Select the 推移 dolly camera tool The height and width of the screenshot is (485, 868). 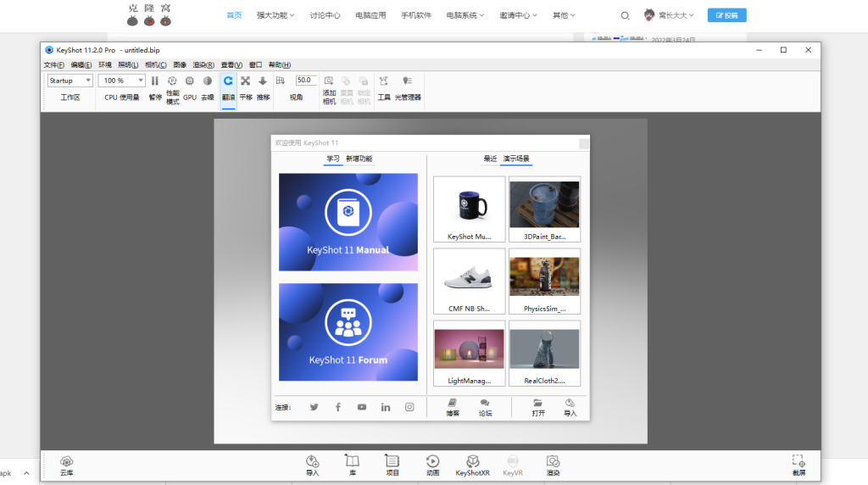[263, 88]
